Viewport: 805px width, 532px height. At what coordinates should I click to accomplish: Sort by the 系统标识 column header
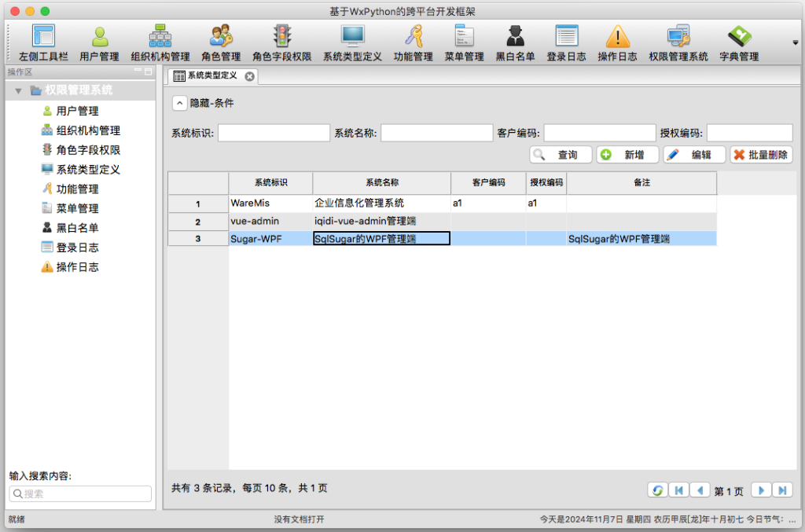click(270, 182)
